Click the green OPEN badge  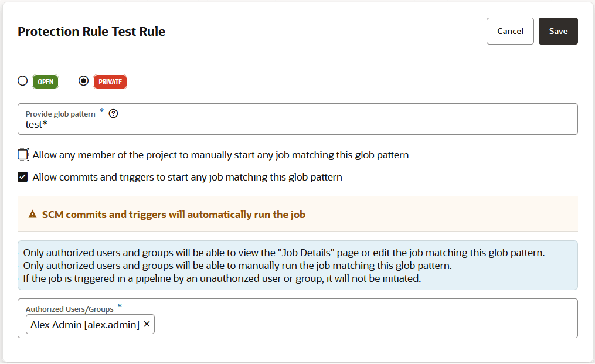[45, 81]
